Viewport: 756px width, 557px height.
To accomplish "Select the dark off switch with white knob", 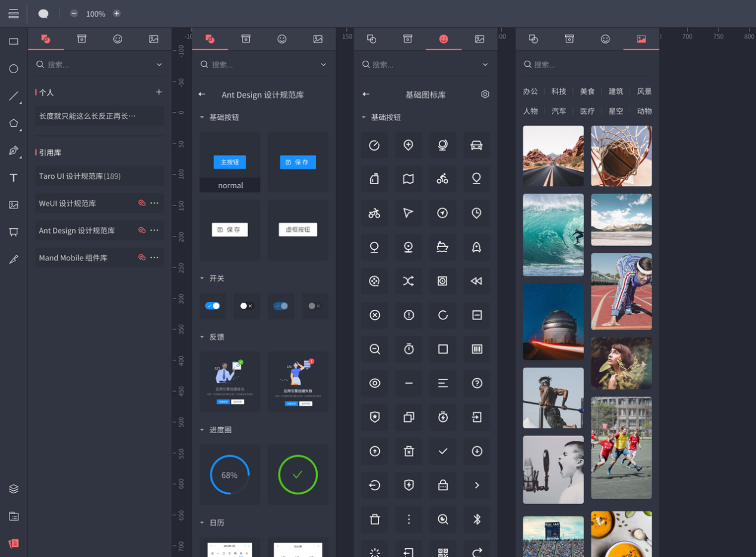I will [x=246, y=306].
